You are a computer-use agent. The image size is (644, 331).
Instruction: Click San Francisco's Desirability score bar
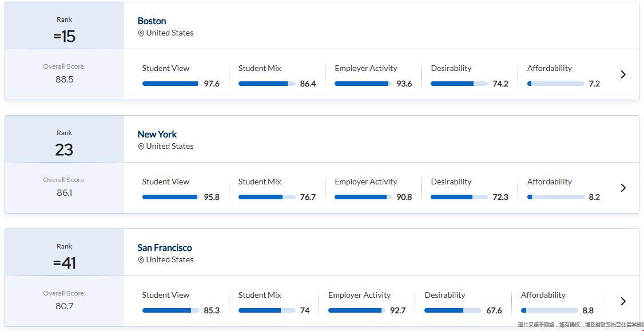click(x=452, y=310)
